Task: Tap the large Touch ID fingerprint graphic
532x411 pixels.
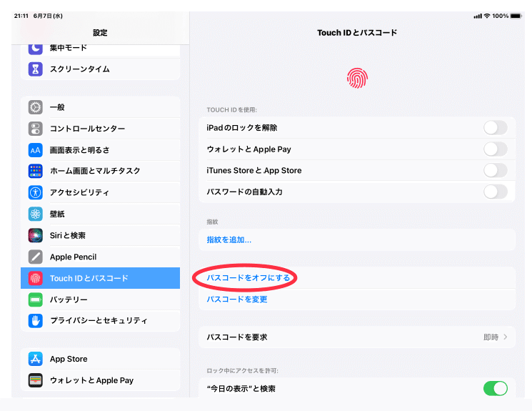Action: coord(357,78)
